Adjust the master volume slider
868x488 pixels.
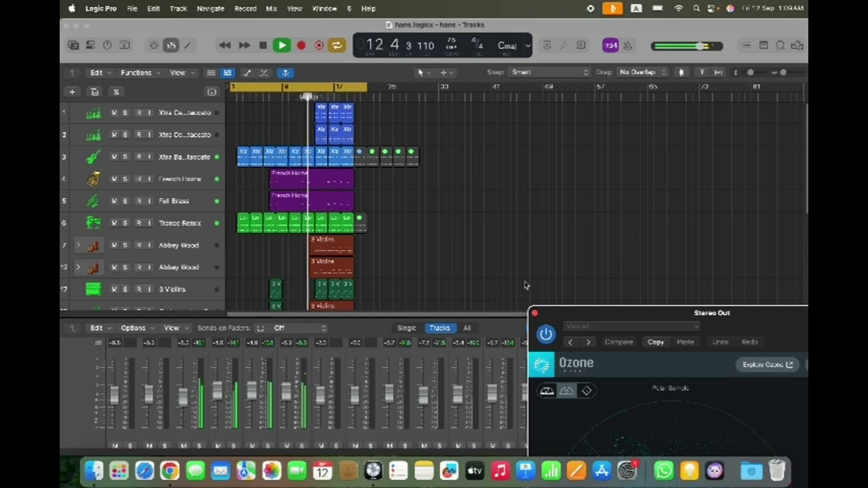pyautogui.click(x=686, y=46)
